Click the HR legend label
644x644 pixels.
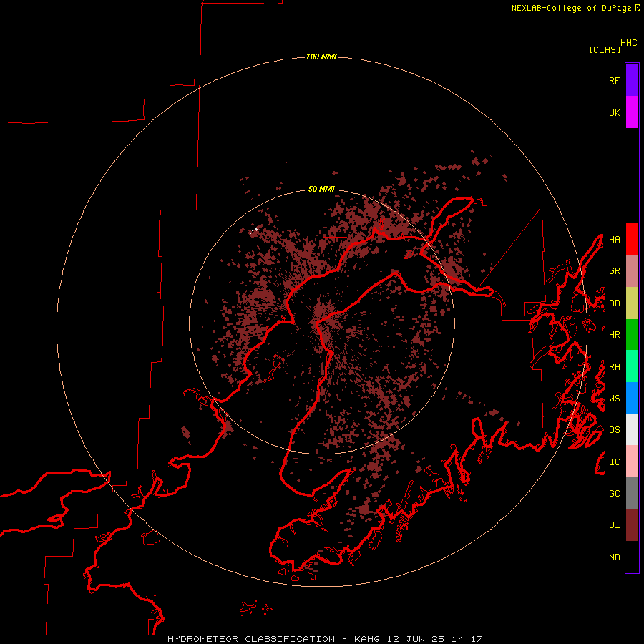[614, 335]
